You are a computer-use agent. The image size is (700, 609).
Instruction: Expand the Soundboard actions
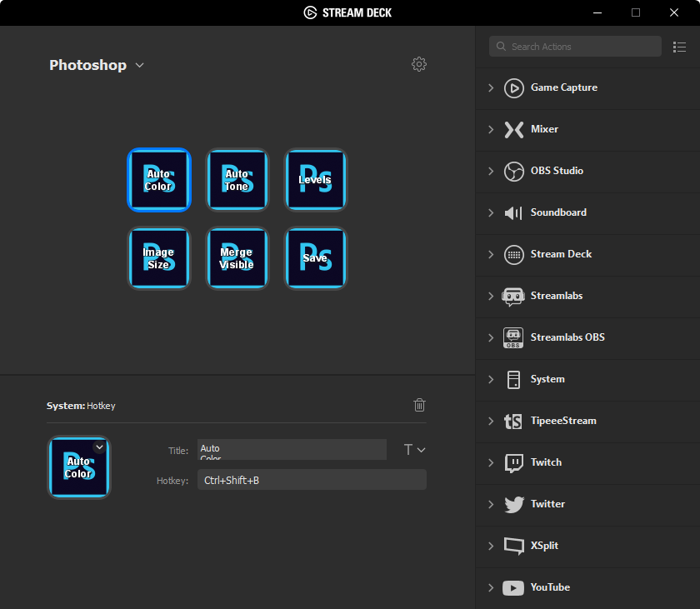tap(491, 212)
